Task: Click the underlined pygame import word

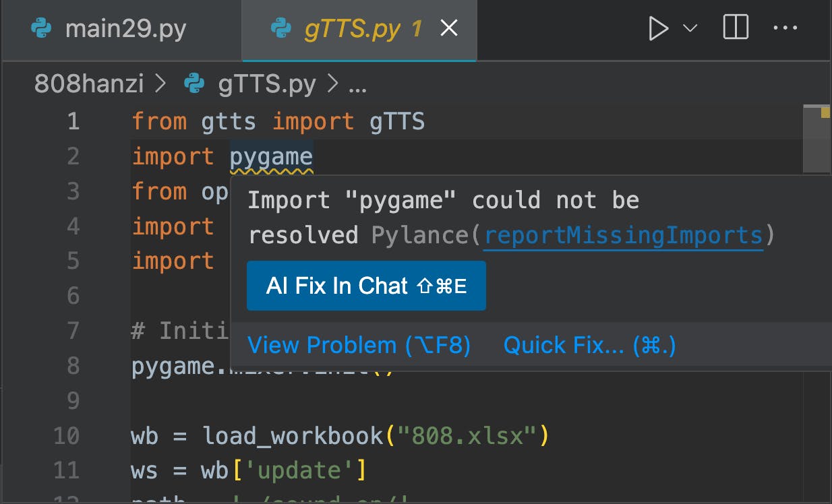Action: point(271,157)
